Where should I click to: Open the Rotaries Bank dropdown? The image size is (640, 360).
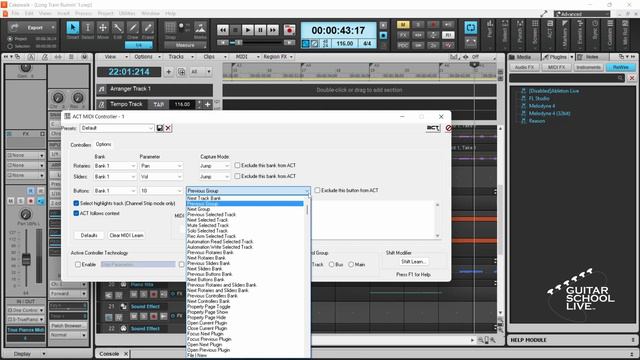click(x=115, y=166)
